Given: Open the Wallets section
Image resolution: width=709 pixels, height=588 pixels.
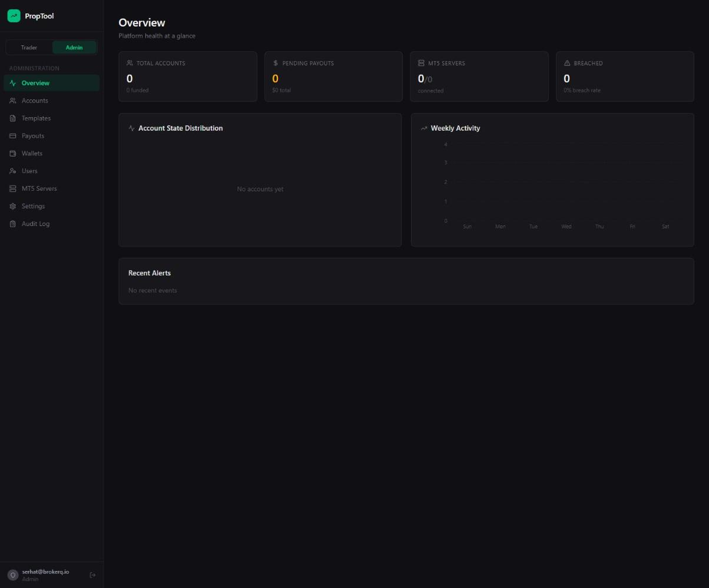Looking at the screenshot, I should click(52, 154).
